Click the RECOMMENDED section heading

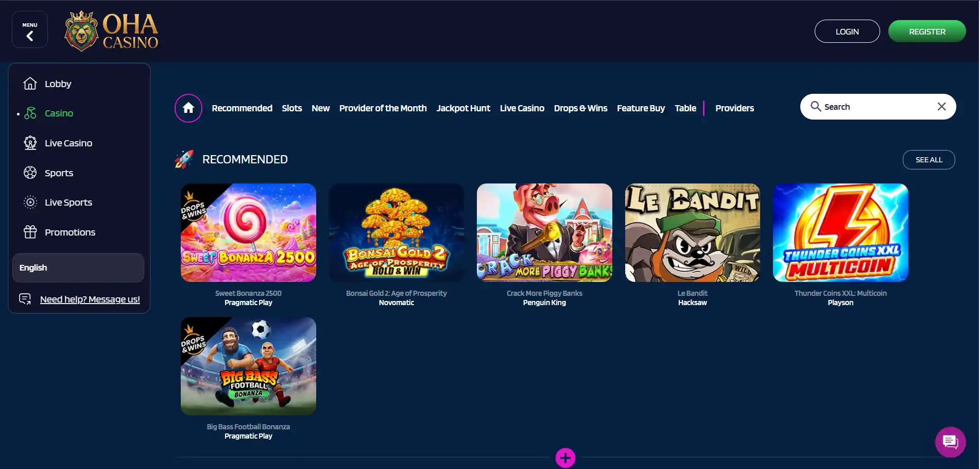click(x=245, y=160)
